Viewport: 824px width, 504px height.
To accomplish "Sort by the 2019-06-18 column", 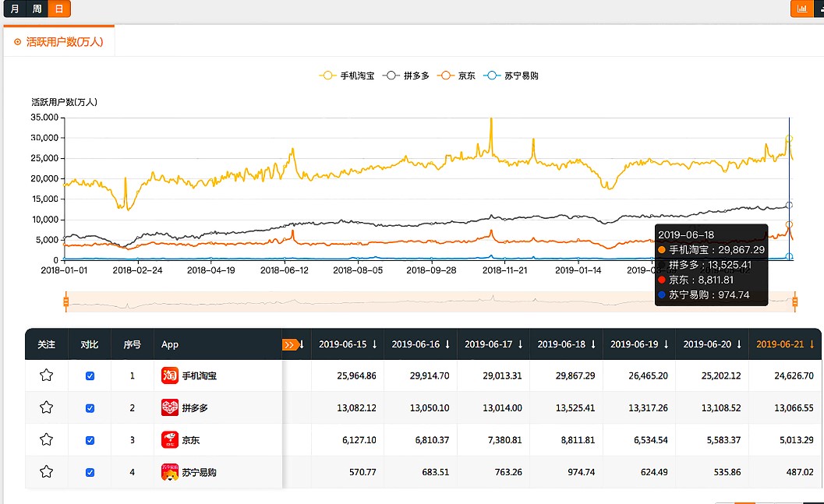I will 565,344.
